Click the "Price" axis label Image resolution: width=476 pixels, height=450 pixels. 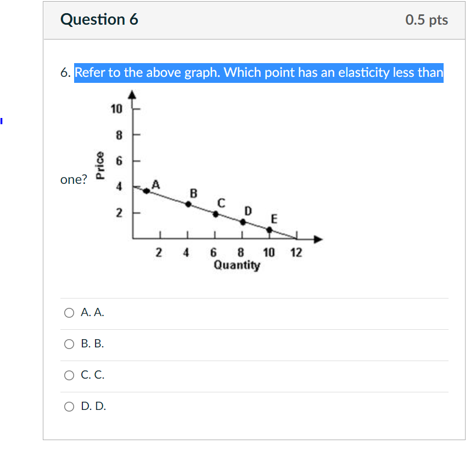pos(100,165)
